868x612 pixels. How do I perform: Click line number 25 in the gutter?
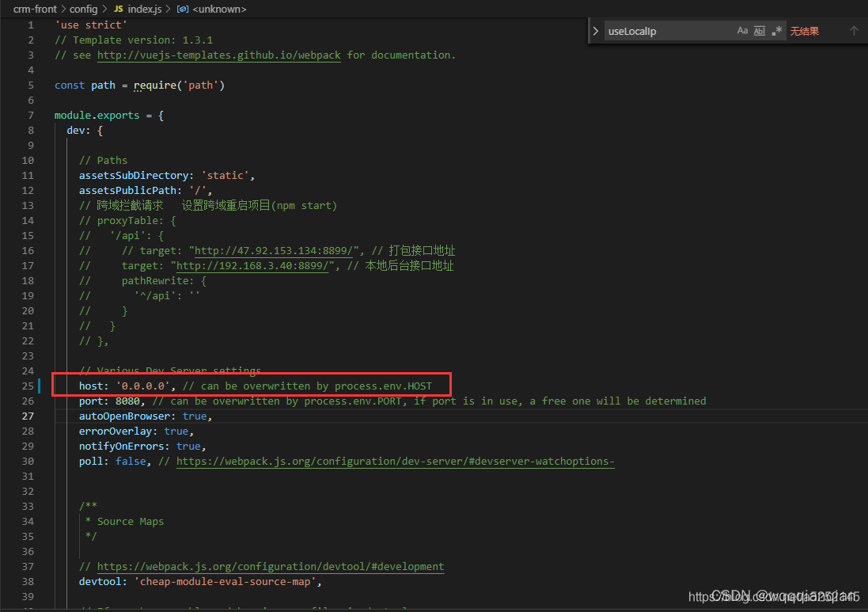pyautogui.click(x=28, y=385)
